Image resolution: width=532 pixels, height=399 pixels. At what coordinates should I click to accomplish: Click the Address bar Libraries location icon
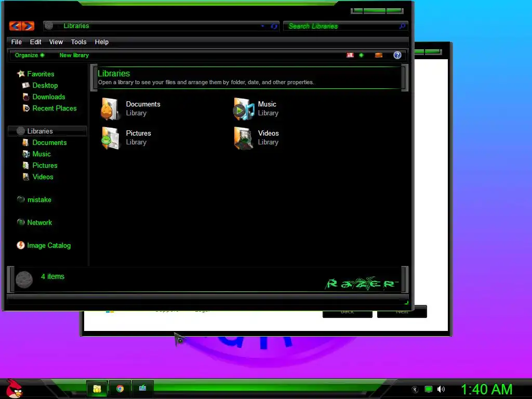pyautogui.click(x=49, y=26)
